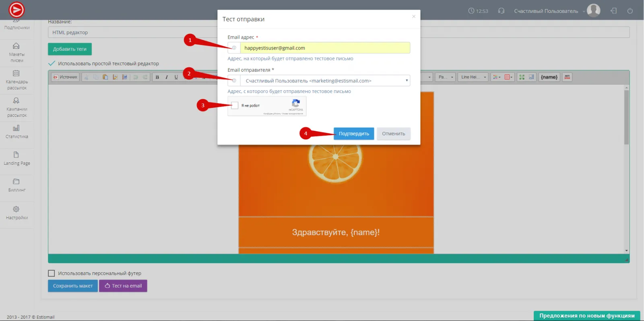644x321 pixels.
Task: Toggle 'Использовать простой текстовый редактор' option
Action: pyautogui.click(x=52, y=64)
